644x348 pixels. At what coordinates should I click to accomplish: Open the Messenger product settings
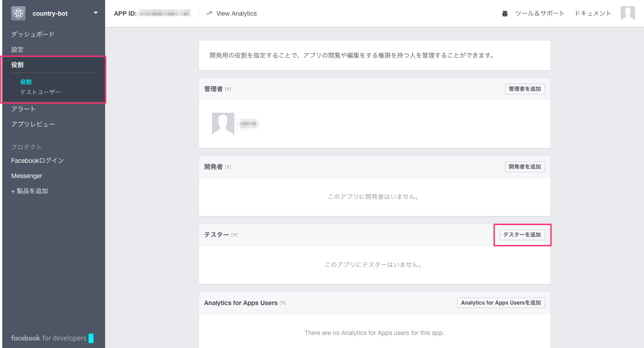coord(26,175)
